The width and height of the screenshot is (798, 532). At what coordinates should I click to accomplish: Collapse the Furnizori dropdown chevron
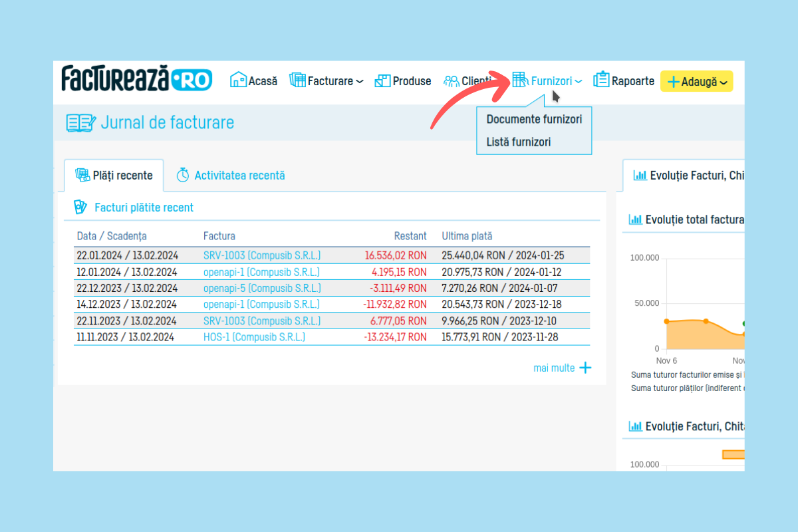579,82
